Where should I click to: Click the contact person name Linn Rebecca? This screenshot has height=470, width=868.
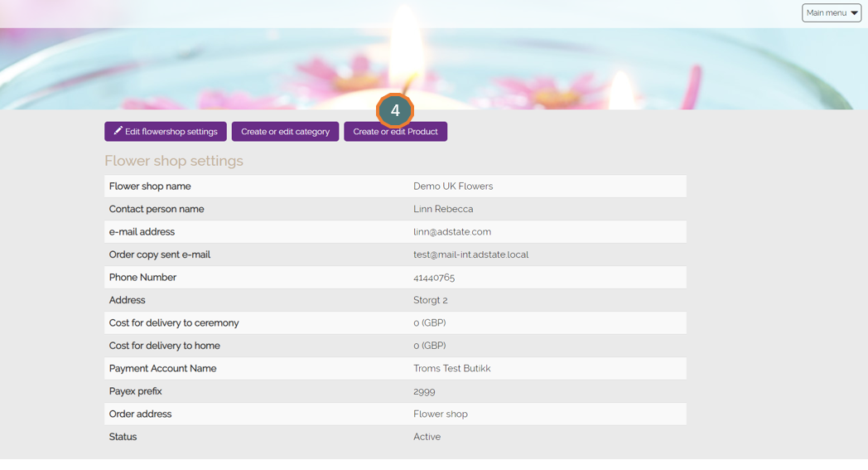pyautogui.click(x=443, y=209)
